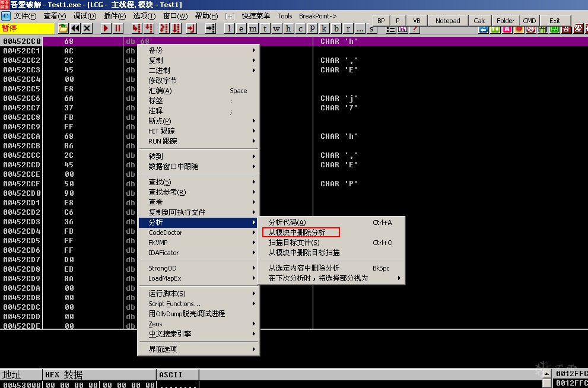Expand the 中文搜索引擎 submenu

(x=198, y=333)
